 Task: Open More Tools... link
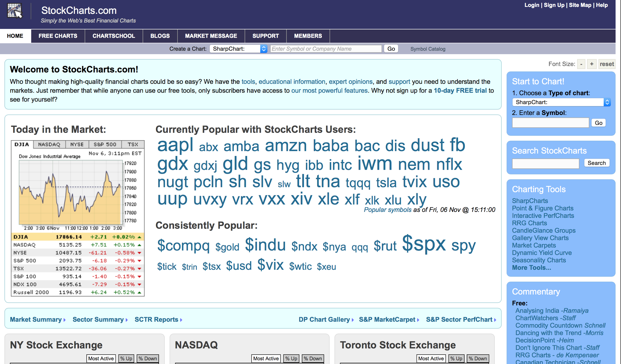point(531,268)
